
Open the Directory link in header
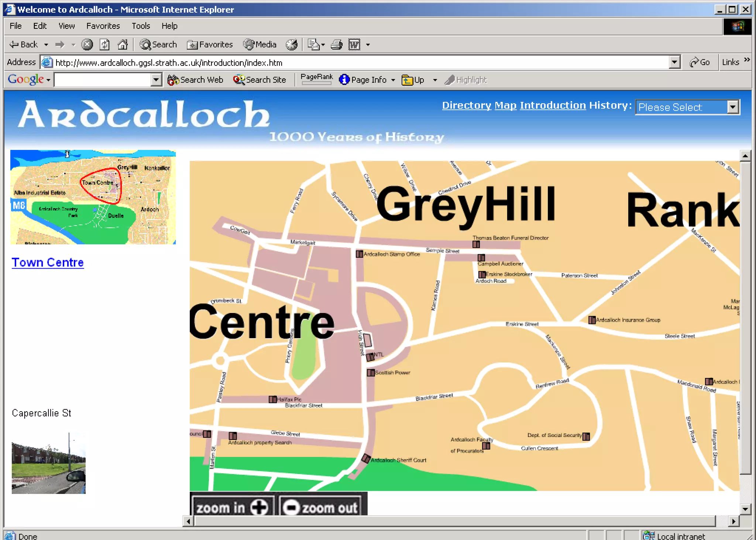[467, 106]
